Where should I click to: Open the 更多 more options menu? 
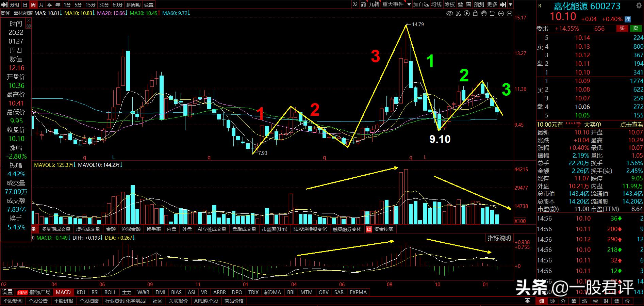492,4
